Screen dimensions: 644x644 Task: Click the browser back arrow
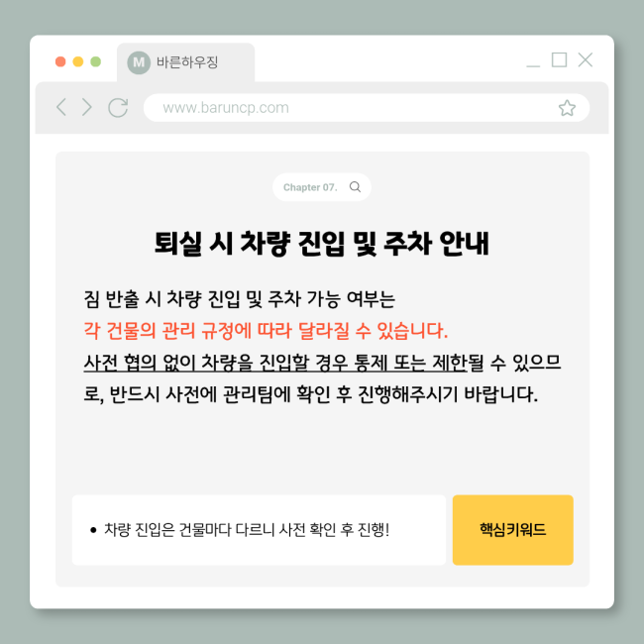[61, 107]
